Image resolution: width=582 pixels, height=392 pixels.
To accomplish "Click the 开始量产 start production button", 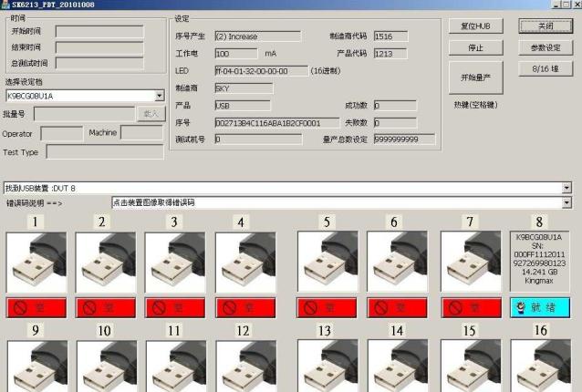I will click(x=476, y=77).
